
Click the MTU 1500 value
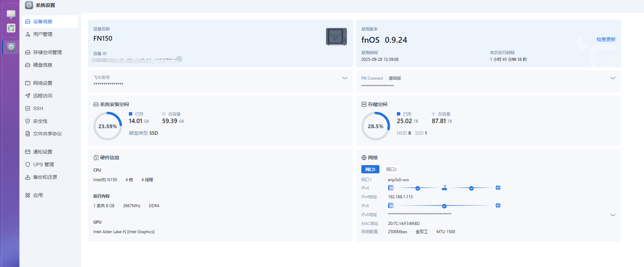point(446,232)
